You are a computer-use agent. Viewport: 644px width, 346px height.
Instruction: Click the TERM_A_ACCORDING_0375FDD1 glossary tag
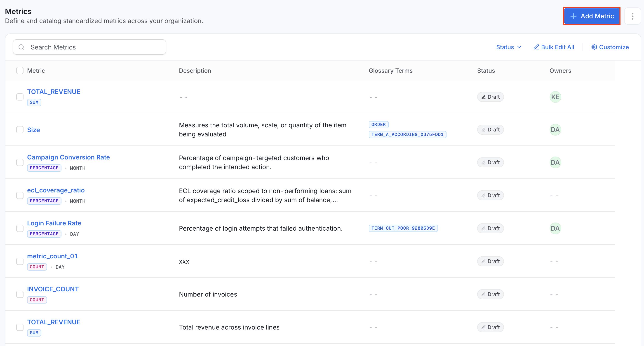tap(407, 134)
